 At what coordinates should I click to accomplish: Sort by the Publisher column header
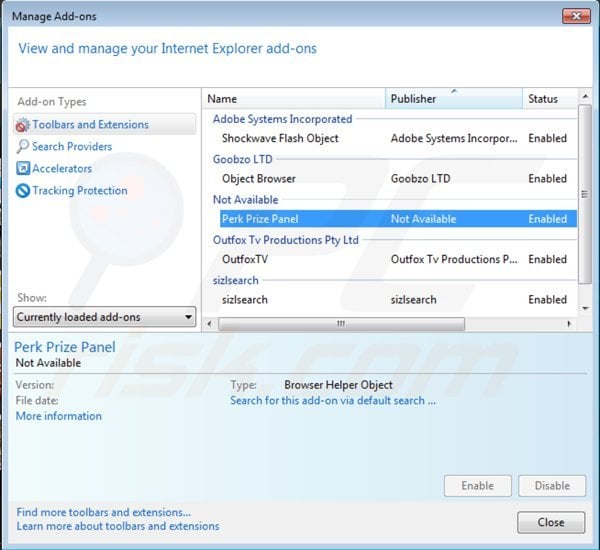tap(454, 99)
